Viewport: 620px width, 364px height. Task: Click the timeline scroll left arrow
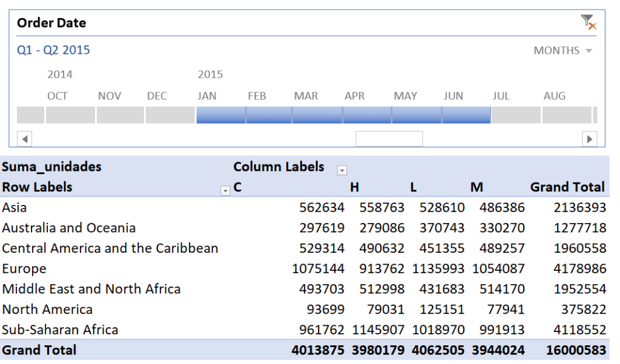[24, 139]
